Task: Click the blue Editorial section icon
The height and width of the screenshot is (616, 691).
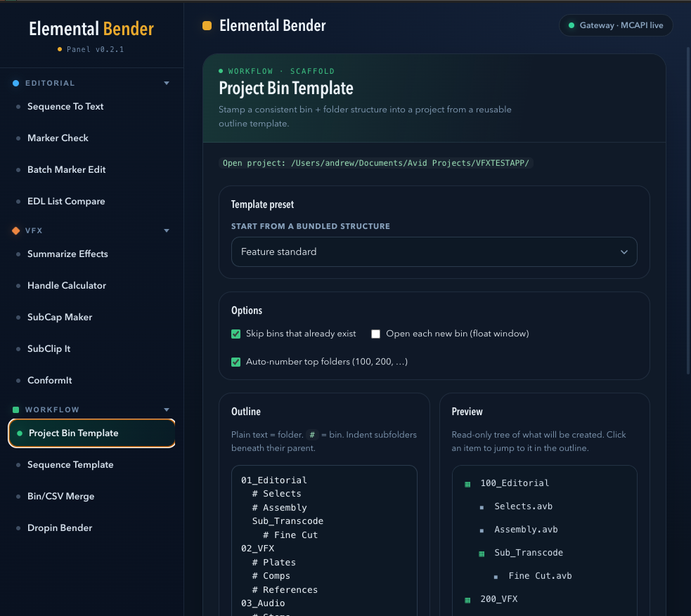Action: (x=16, y=83)
